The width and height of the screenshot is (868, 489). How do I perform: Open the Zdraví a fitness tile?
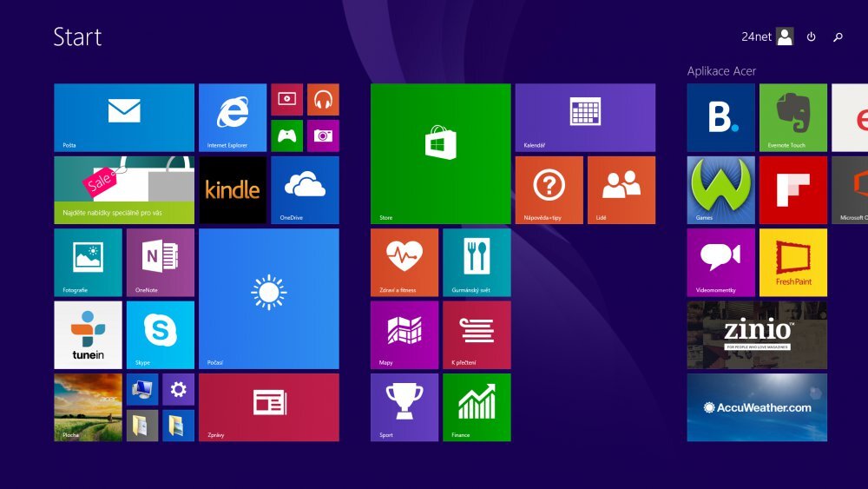click(404, 262)
